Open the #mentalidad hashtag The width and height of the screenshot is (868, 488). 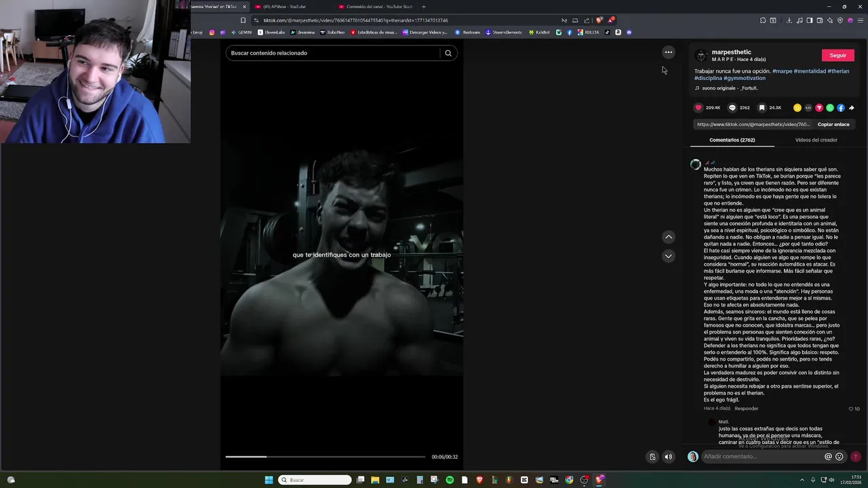click(810, 71)
